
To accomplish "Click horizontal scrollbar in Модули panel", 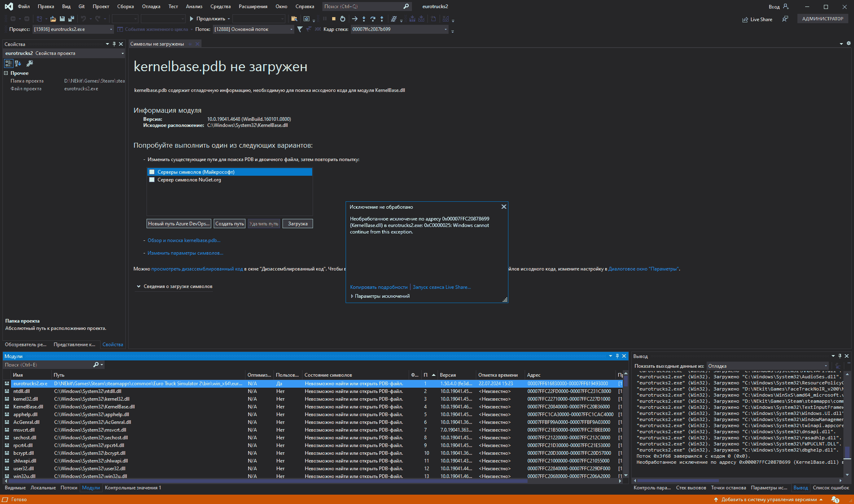I will pyautogui.click(x=269, y=481).
